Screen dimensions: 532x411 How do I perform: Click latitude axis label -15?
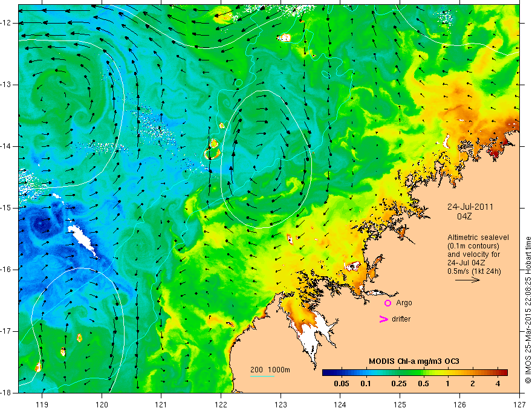(6, 208)
